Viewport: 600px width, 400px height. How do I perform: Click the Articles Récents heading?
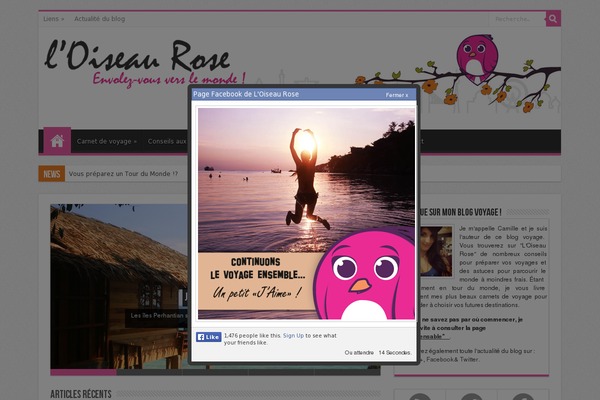81,394
